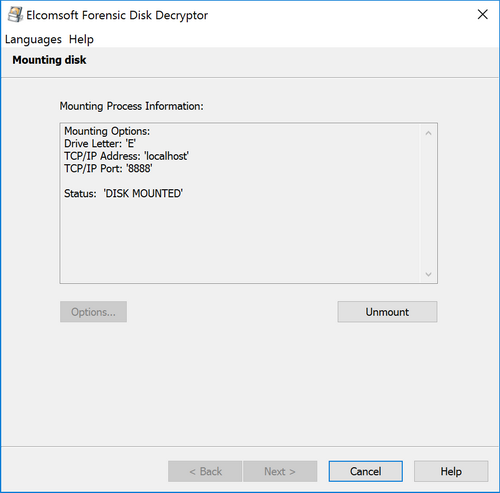Click the TCP/IP Address 'localhost' line

(x=126, y=156)
